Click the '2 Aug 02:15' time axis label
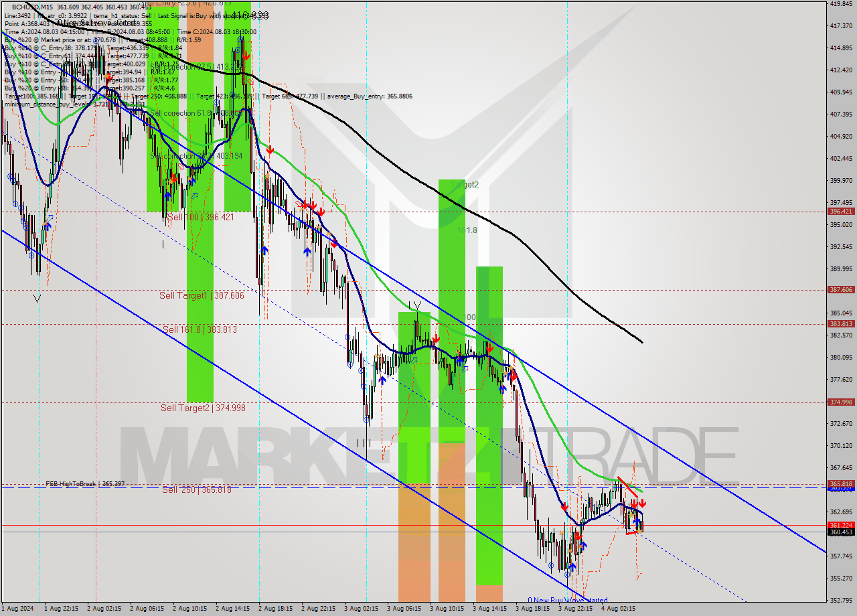The height and width of the screenshot is (616, 857). point(104,609)
